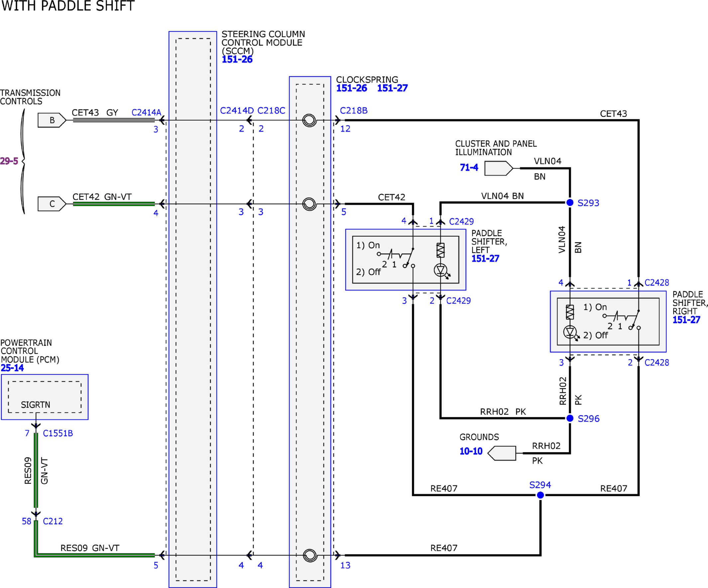
Task: Open 151-27 link under PADDLE SHIFTER, LEFT
Action: point(485,259)
